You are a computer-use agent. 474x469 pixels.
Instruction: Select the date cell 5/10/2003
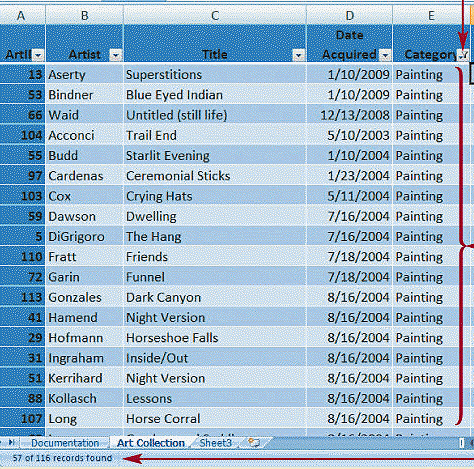(x=349, y=135)
